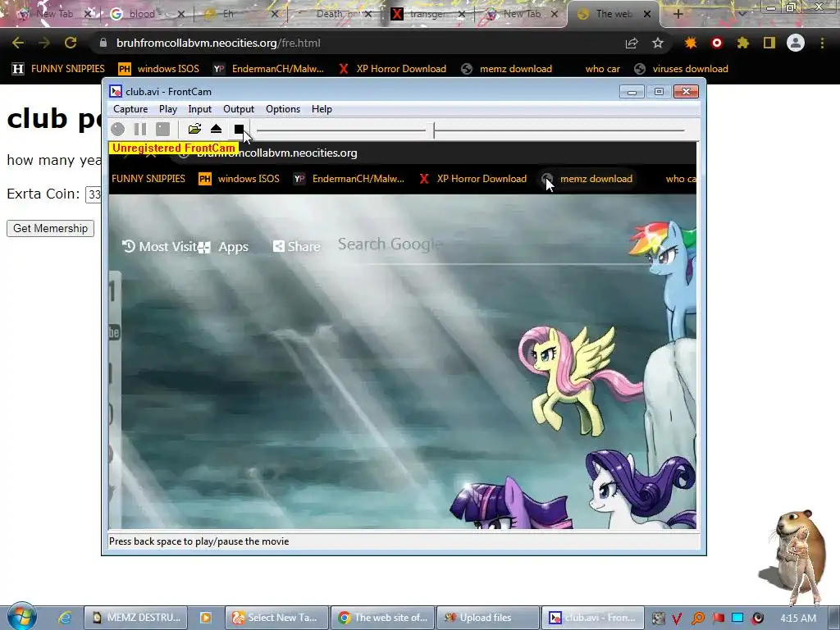Go back in Chrome

coord(18,43)
